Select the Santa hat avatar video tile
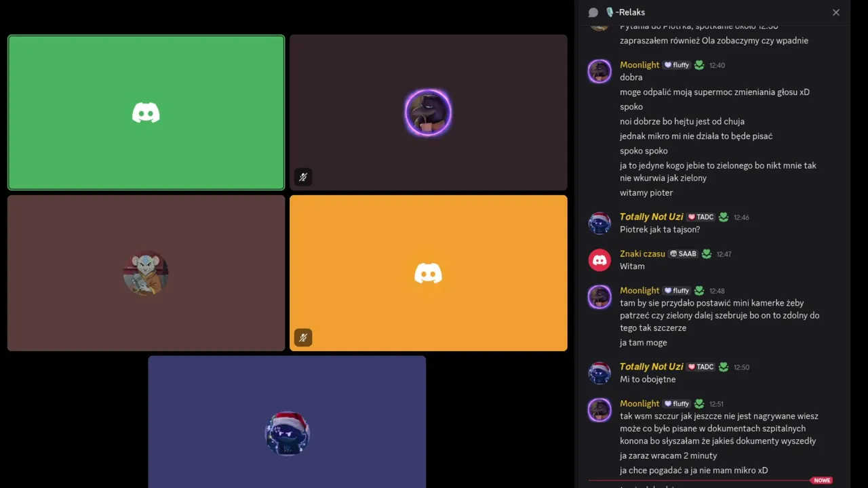The height and width of the screenshot is (488, 868). pos(287,422)
